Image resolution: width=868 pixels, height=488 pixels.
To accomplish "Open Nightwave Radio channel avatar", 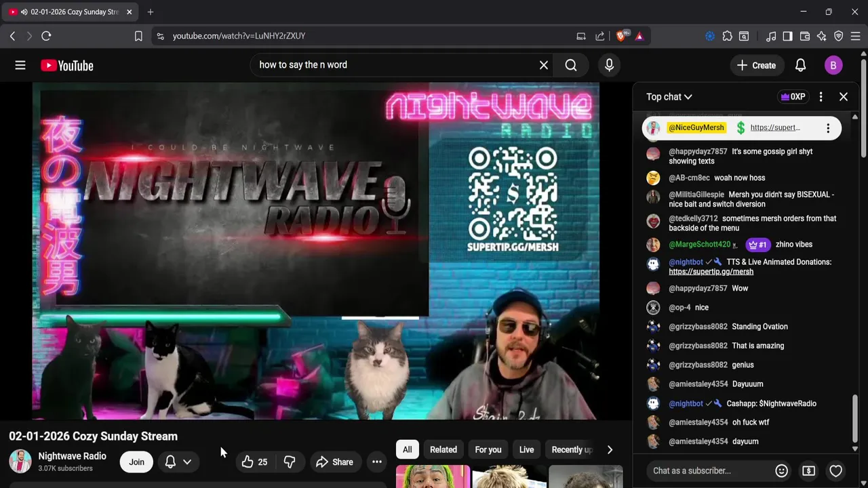I will [20, 462].
